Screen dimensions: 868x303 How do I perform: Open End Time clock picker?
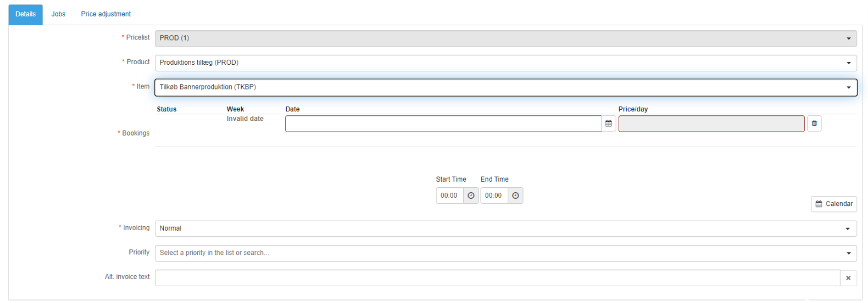pyautogui.click(x=515, y=196)
